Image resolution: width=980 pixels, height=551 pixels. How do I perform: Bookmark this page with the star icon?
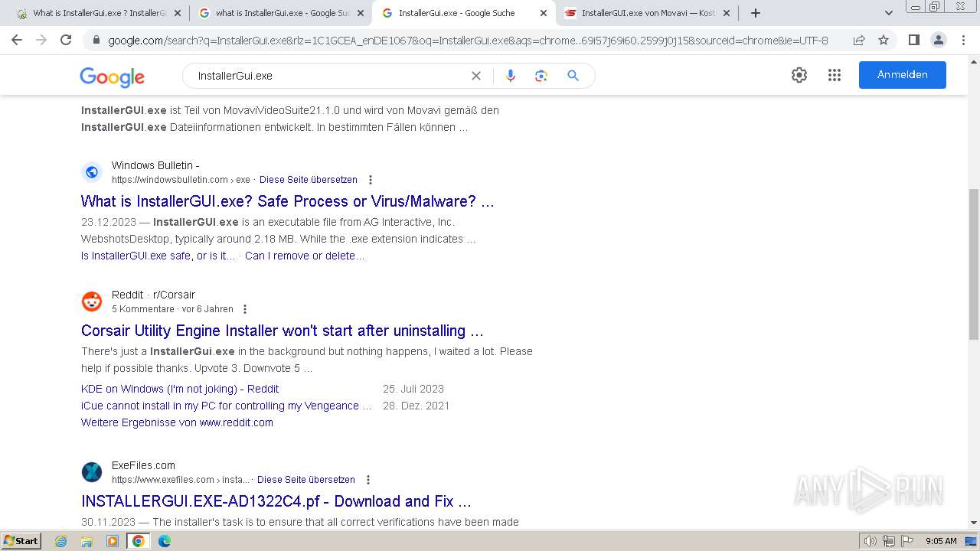click(x=884, y=40)
